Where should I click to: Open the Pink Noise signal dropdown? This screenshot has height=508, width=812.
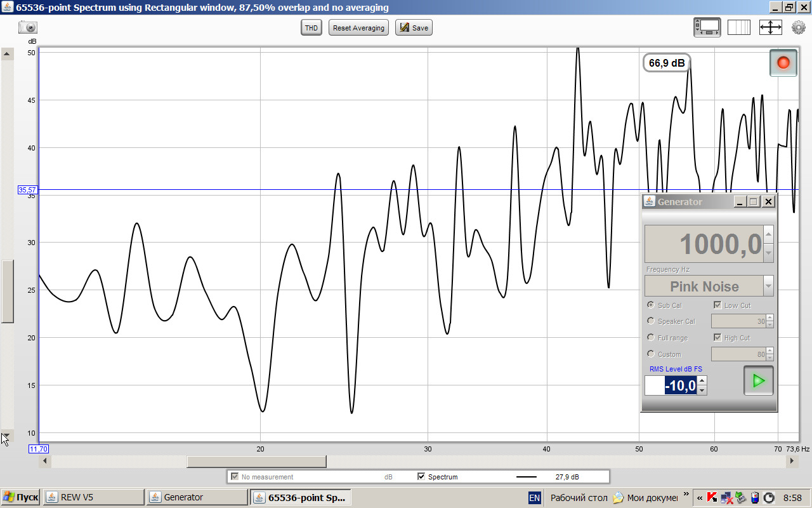coord(768,286)
